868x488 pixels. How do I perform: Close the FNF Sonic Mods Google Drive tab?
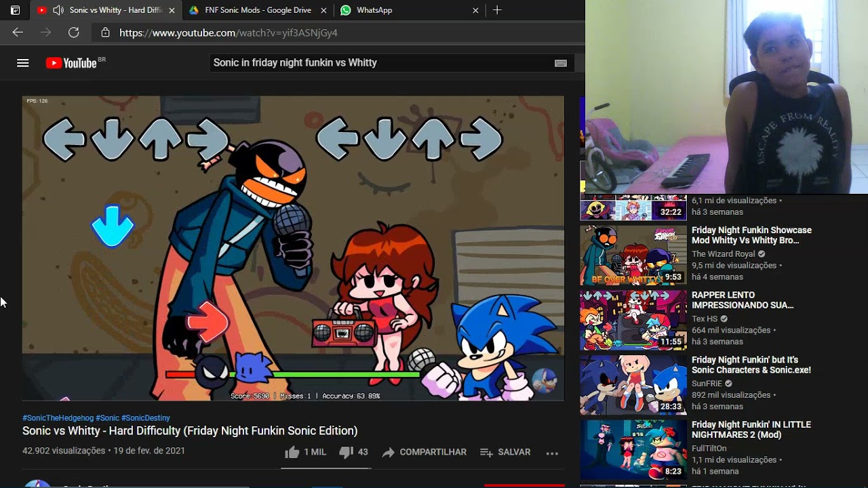click(x=323, y=10)
